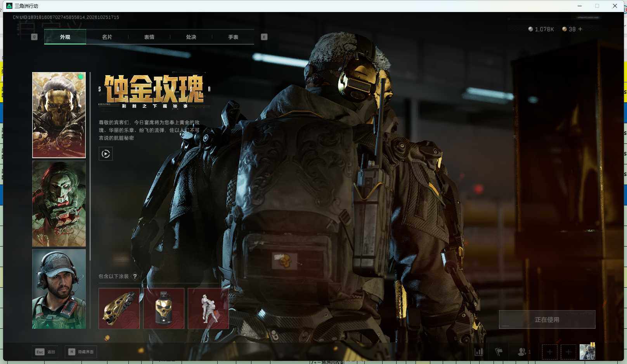Open the help question mark next to 包含以下涂装
The height and width of the screenshot is (364, 627).
tap(135, 276)
